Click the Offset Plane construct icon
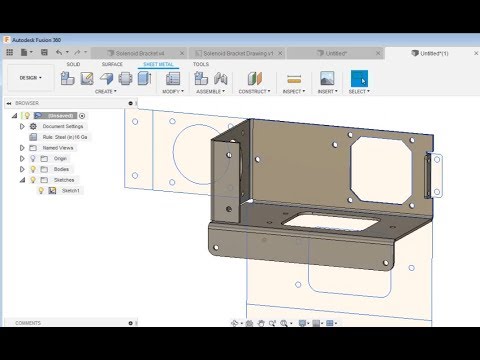Image resolution: width=480 pixels, height=360 pixels. [255, 79]
